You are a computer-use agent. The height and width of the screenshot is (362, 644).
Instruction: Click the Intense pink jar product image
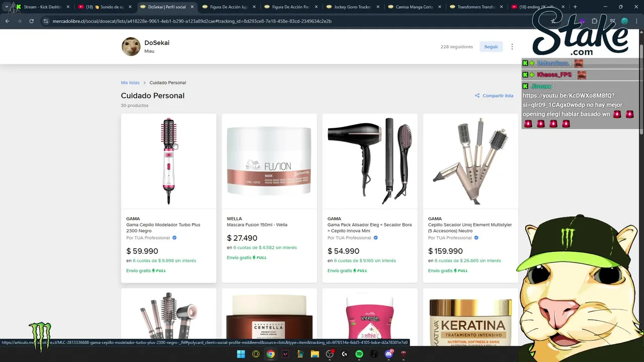pos(370,317)
